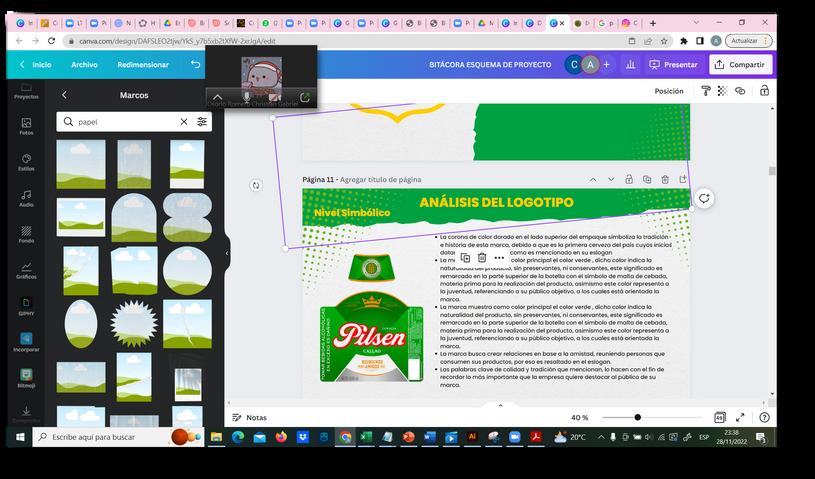Add collaborator with plus button
This screenshot has height=479, width=815.
click(606, 64)
